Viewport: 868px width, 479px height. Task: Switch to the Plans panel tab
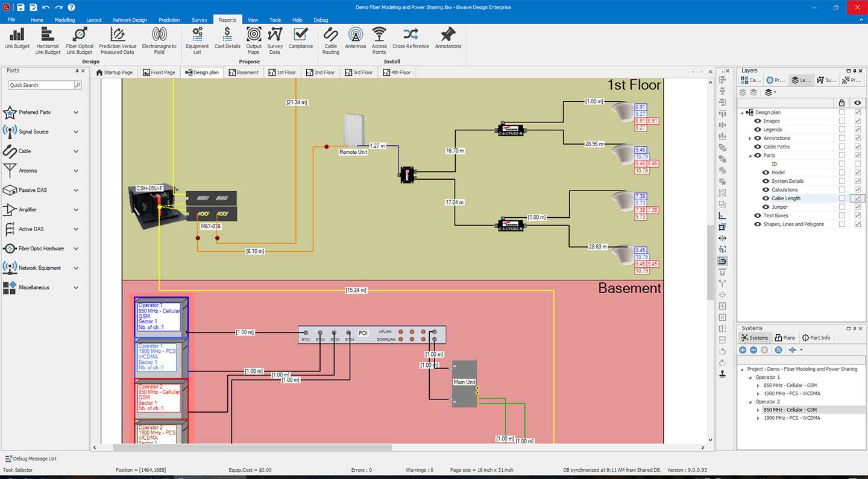tap(785, 338)
